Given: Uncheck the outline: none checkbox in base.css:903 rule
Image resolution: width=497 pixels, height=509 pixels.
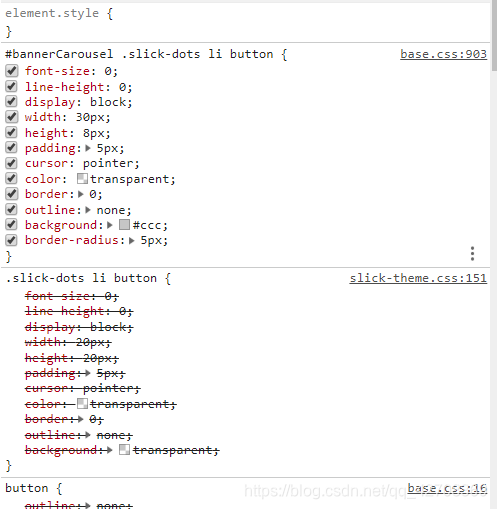Looking at the screenshot, I should pyautogui.click(x=11, y=209).
